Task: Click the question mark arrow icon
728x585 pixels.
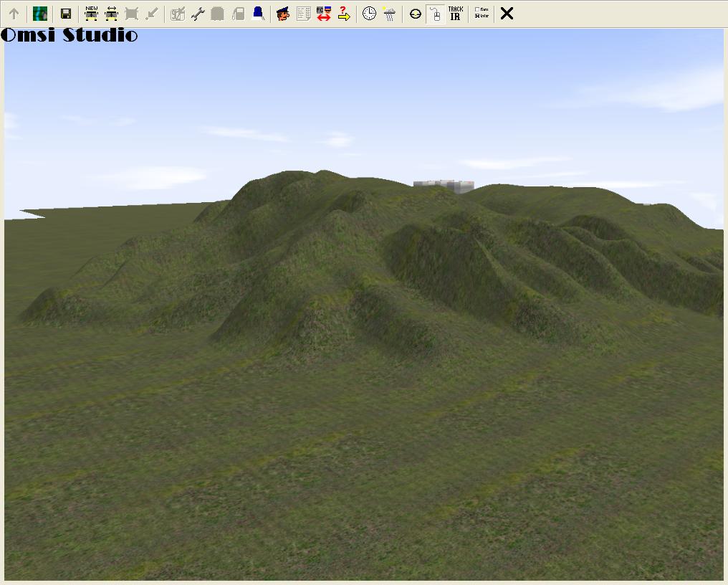Action: point(343,14)
